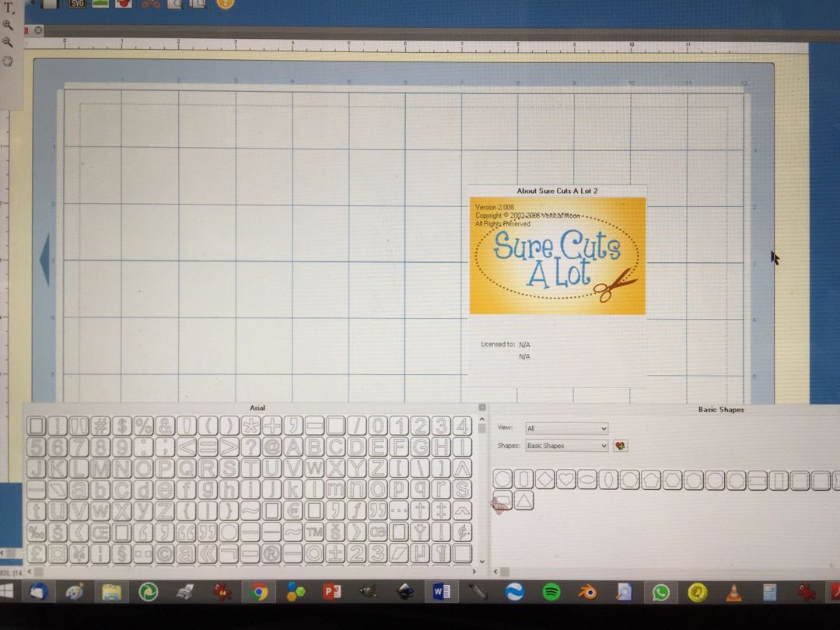Click the yellow help question icon

[224, 3]
